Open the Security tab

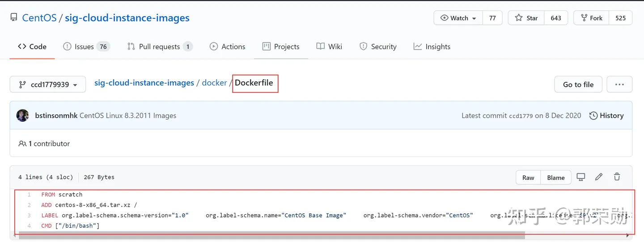378,47
